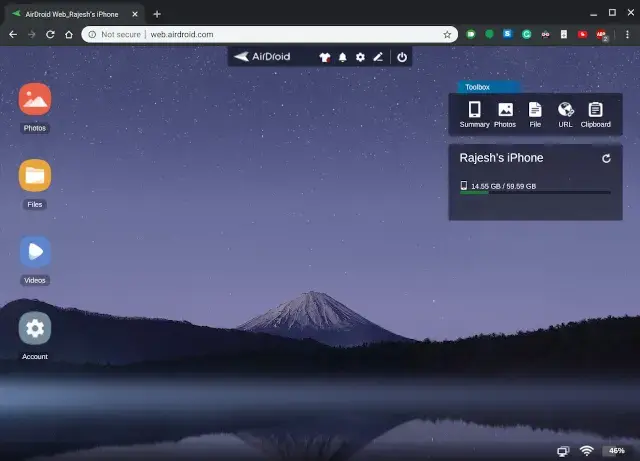Click the ABP ad blocker extension icon
Image resolution: width=640 pixels, height=461 pixels.
pos(601,35)
